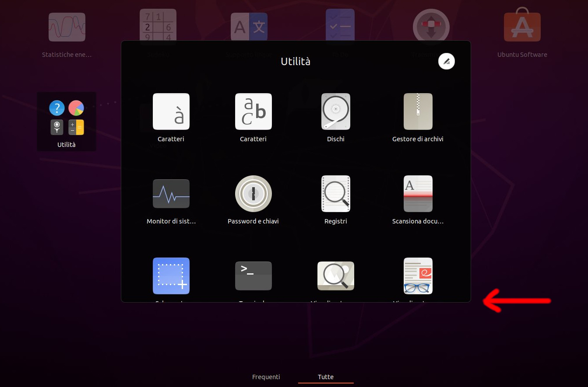Open the document viewer with glasses icon
The image size is (588, 387).
point(418,276)
